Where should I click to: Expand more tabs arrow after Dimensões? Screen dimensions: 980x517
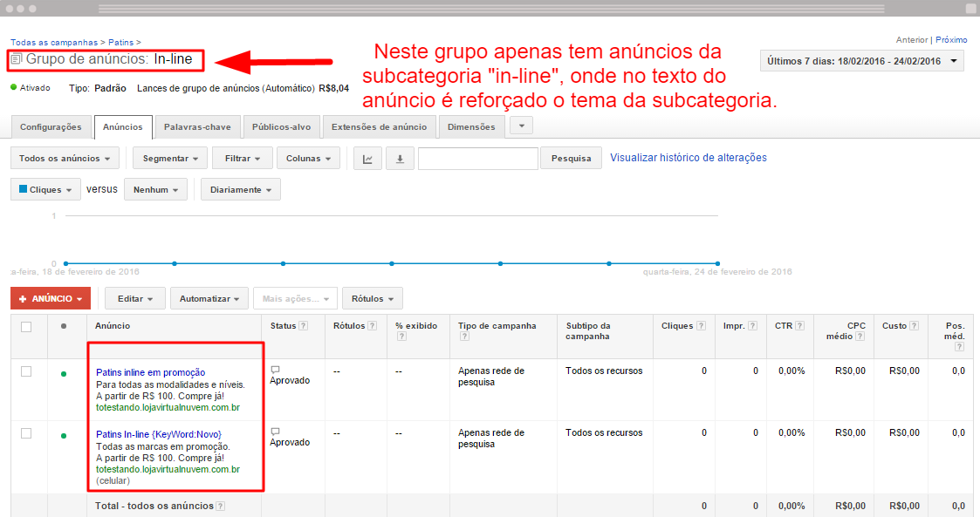[521, 126]
